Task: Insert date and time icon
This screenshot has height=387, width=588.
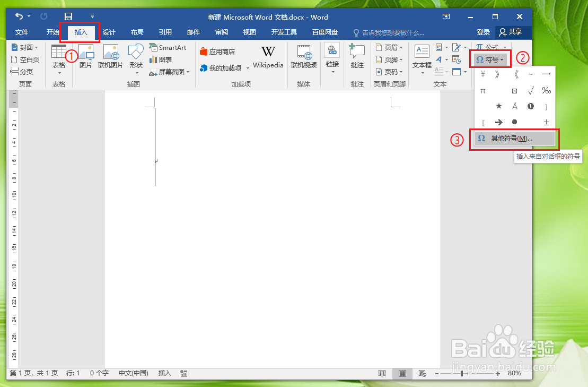Action: pos(457,59)
